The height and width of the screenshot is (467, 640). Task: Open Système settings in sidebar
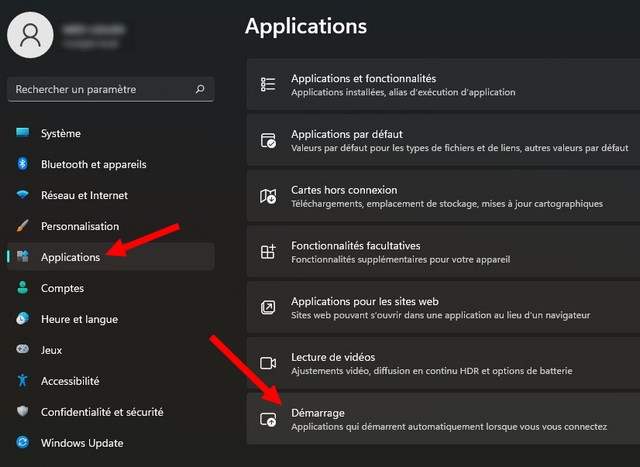click(111, 133)
